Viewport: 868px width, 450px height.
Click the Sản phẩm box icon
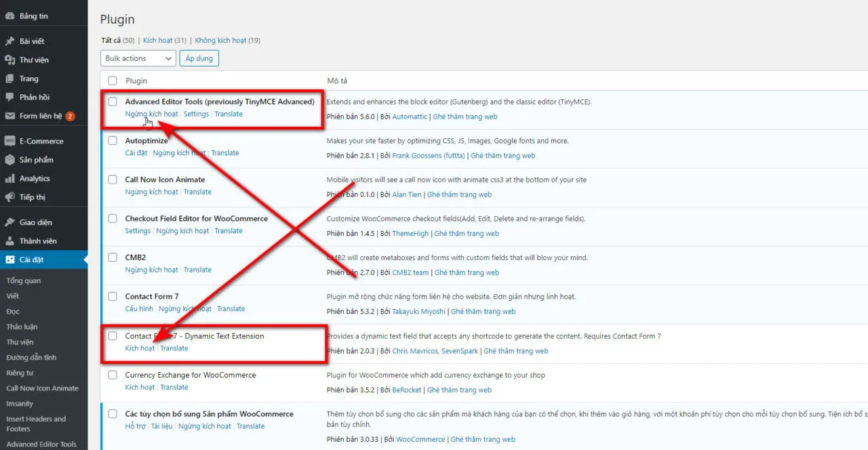tap(10, 160)
